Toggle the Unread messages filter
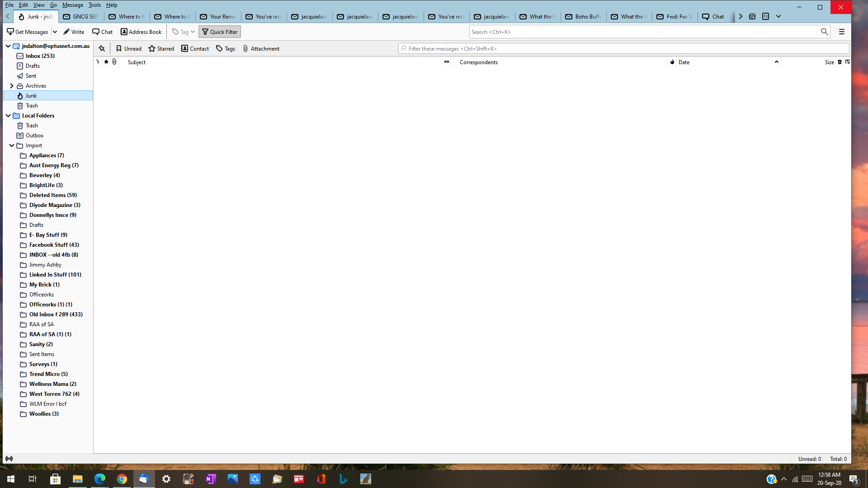 coord(129,48)
